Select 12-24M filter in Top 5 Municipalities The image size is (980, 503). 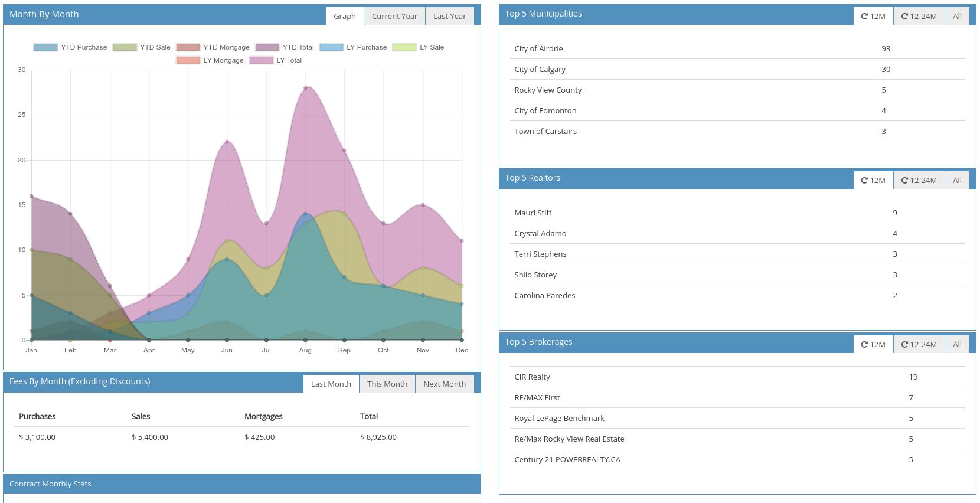click(x=919, y=16)
